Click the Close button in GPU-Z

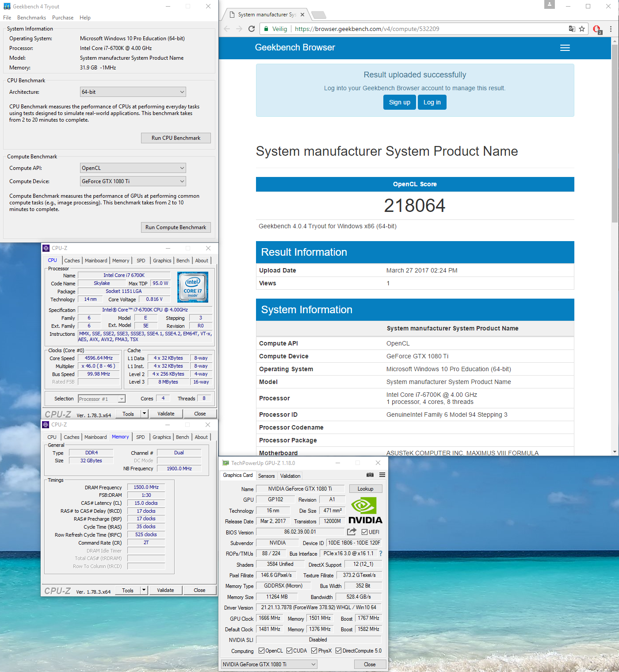[x=370, y=664]
